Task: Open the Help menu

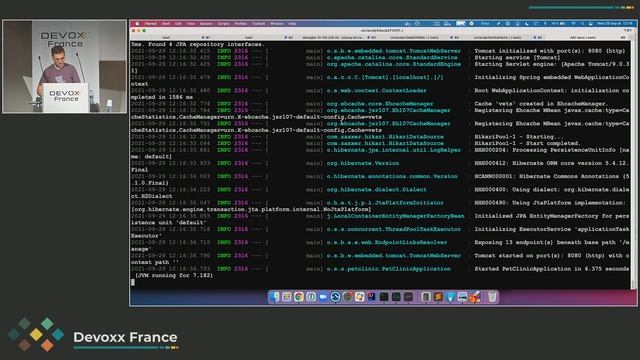Action: point(292,24)
